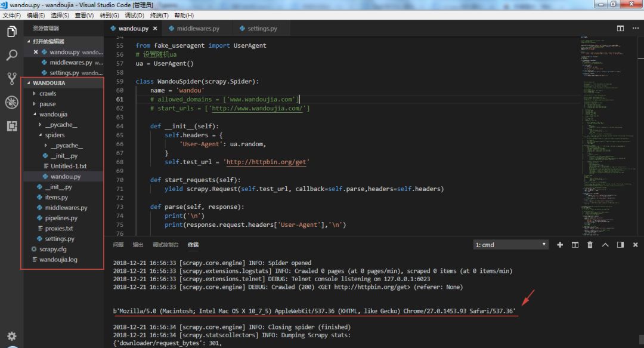Open settings.py in the file tree
This screenshot has height=348, width=644.
[x=64, y=239]
